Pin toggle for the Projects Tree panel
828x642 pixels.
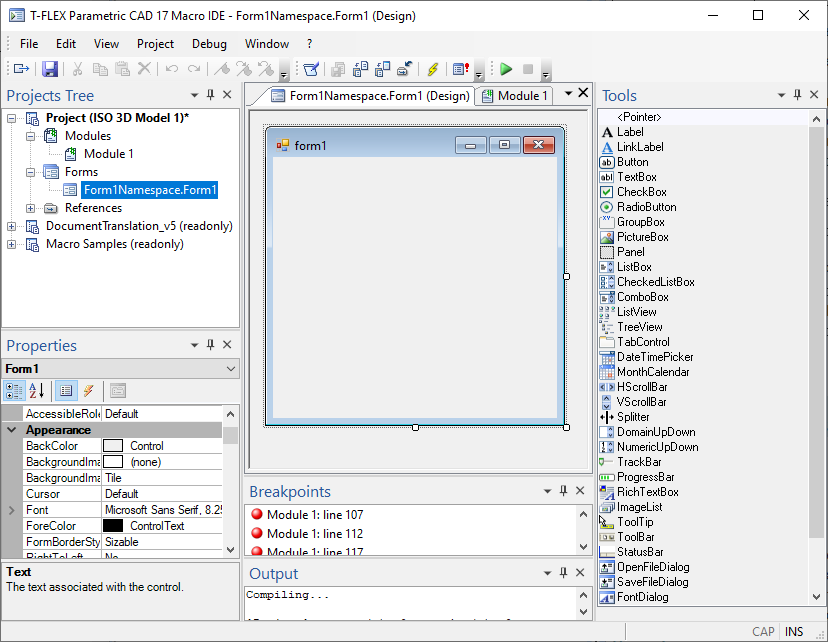click(x=210, y=95)
